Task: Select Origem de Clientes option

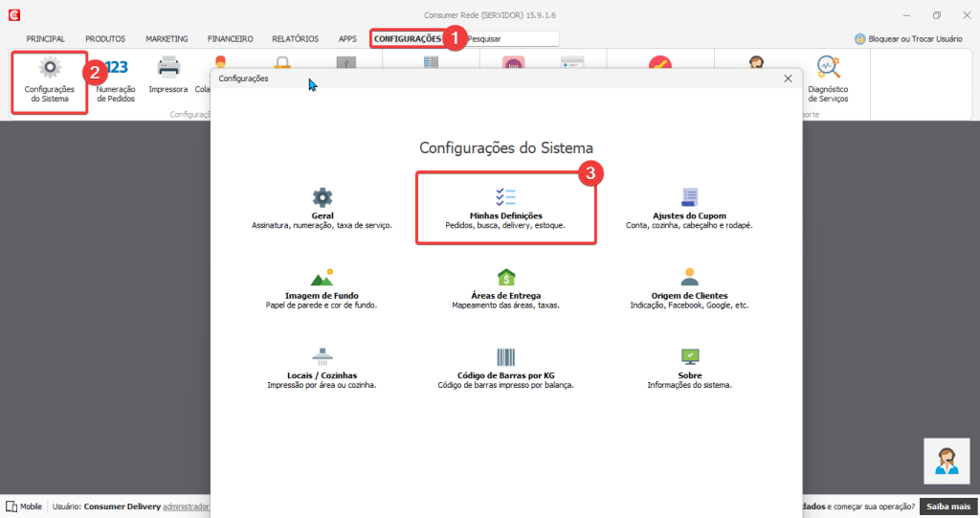Action: pyautogui.click(x=689, y=279)
